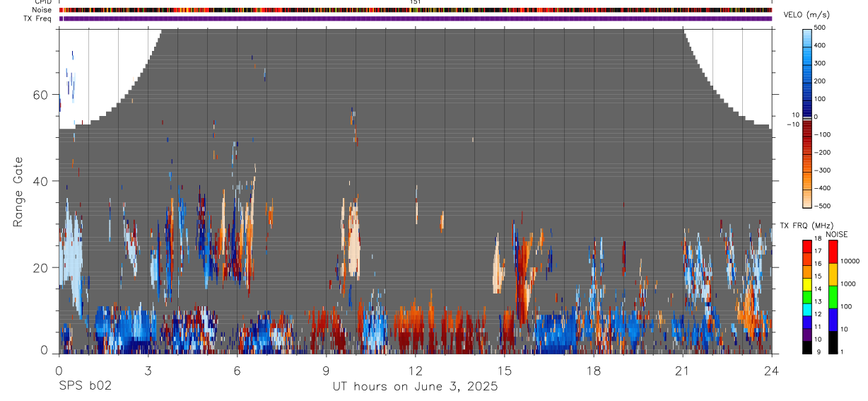Click the 13 label on TX FRQ scale
The height and width of the screenshot is (401, 868).
click(x=818, y=301)
